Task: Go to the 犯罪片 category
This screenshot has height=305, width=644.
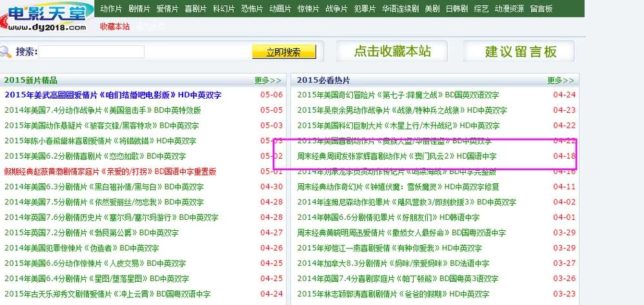Action: point(365,8)
